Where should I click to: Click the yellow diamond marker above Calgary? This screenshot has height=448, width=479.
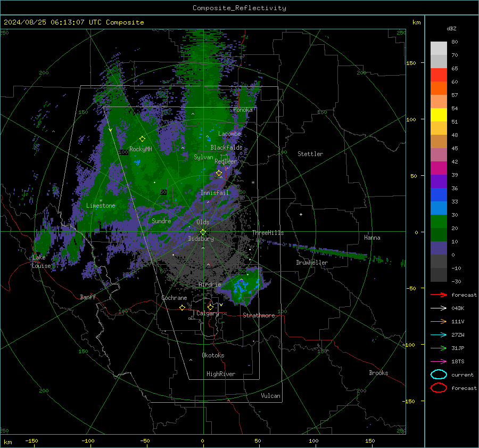pos(210,307)
